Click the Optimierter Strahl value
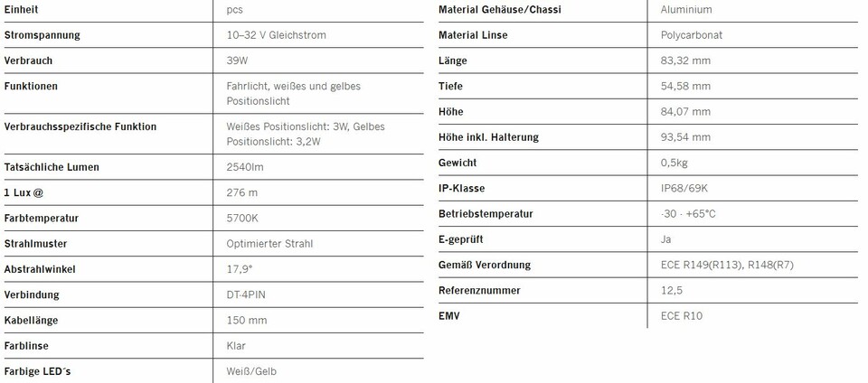868x383 pixels. 270,243
